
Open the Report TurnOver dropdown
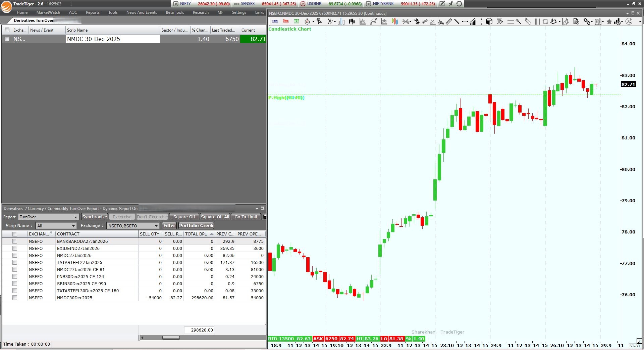click(x=76, y=217)
